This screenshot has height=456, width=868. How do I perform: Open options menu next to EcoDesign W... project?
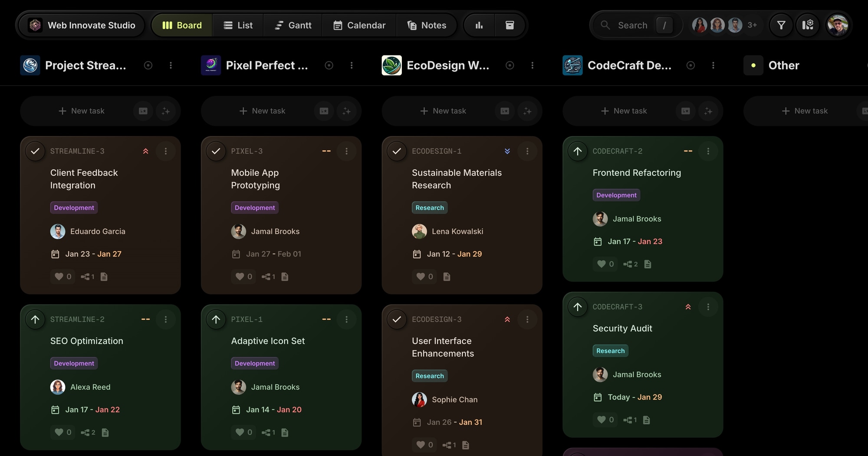click(x=533, y=65)
